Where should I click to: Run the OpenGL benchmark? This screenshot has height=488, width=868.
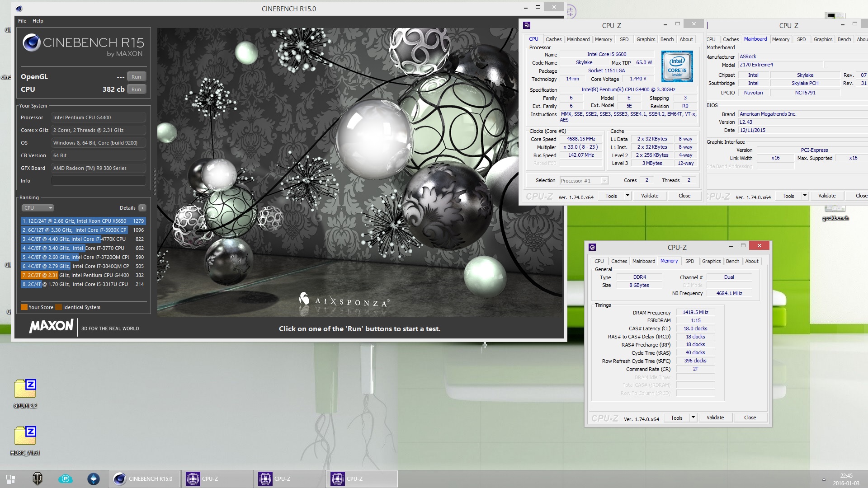tap(136, 77)
